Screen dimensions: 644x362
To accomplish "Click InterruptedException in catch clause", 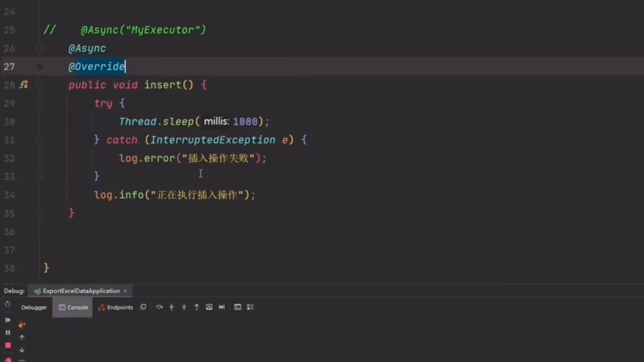I will click(x=213, y=140).
